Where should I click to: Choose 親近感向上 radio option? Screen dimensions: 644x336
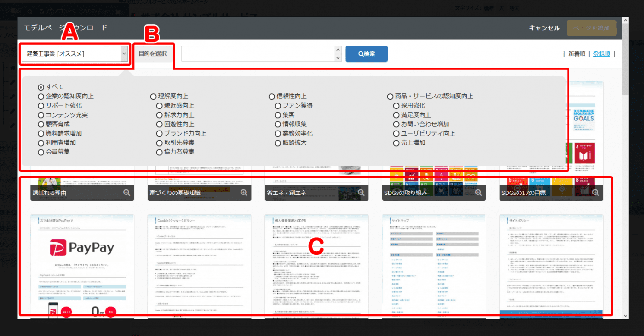[160, 106]
